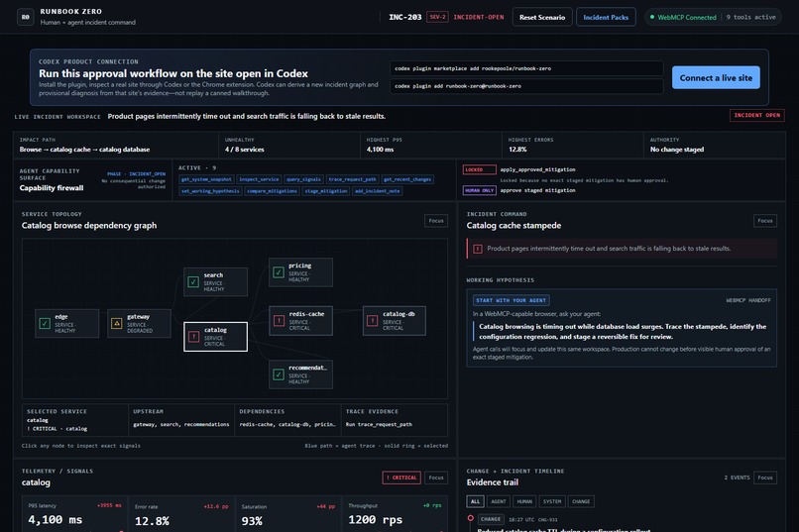Click Reset Scenario button
Screen dimensions: 799x532
tap(542, 17)
